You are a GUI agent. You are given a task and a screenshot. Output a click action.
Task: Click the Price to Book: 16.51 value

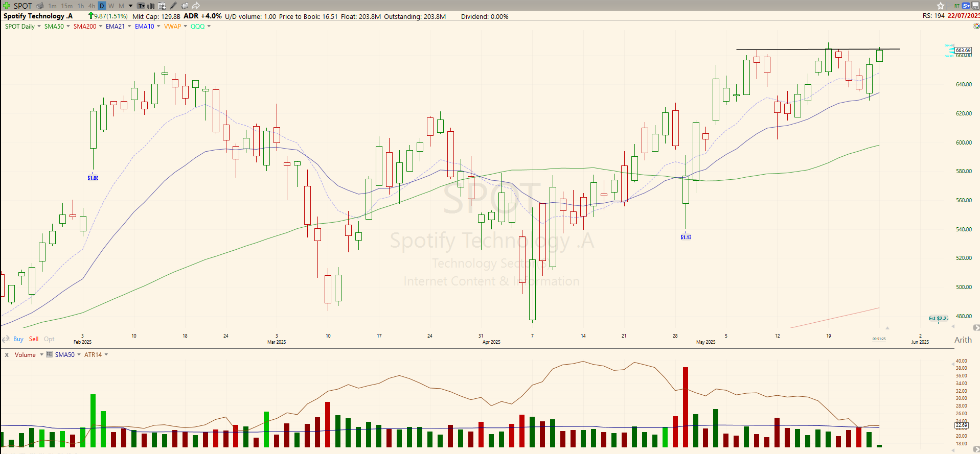308,16
